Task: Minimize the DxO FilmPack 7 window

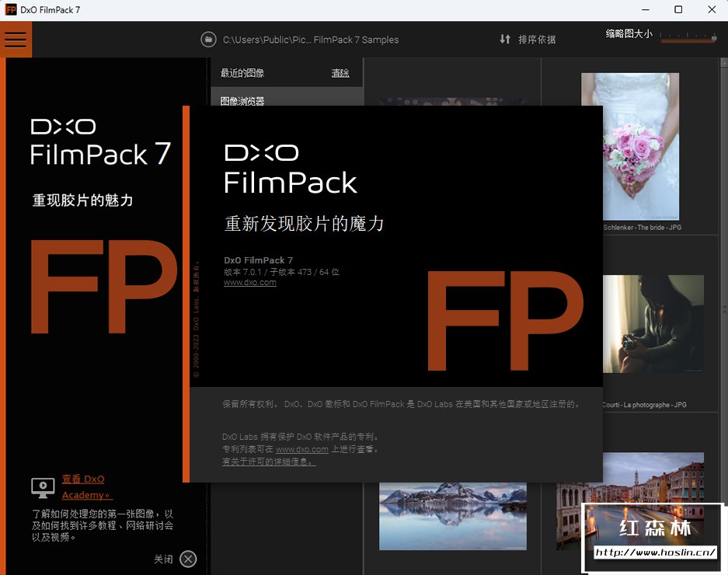Action: 646,10
